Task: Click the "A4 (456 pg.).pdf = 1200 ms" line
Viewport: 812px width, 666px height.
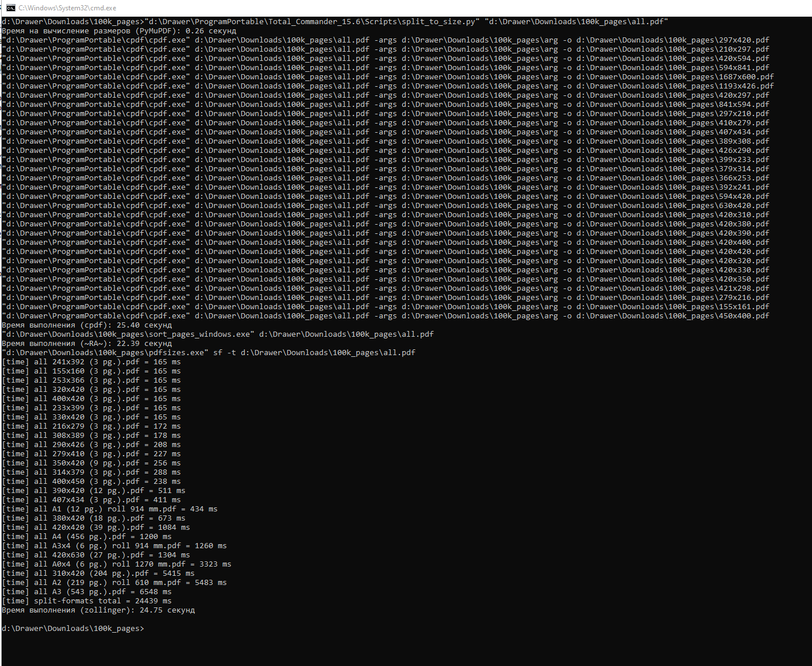Action: [x=87, y=537]
